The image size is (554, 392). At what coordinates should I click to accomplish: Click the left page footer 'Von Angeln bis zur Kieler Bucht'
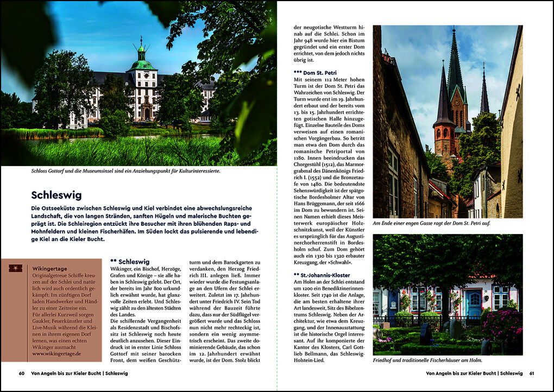(66, 374)
